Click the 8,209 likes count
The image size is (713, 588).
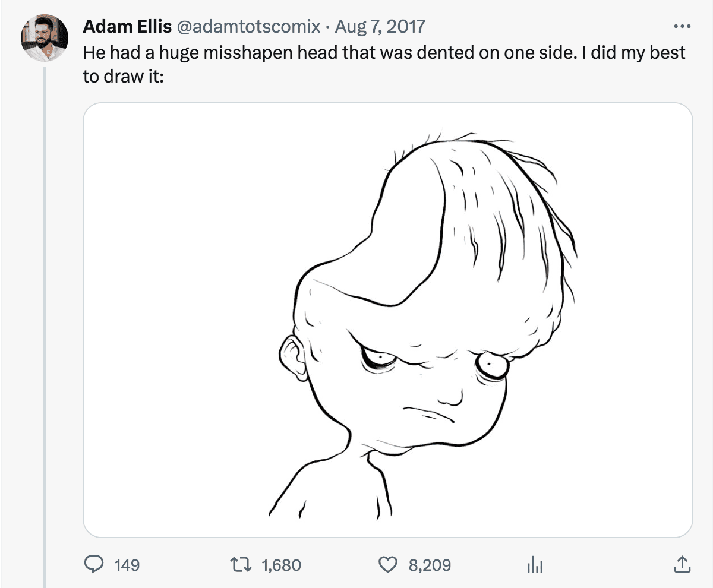click(x=430, y=565)
